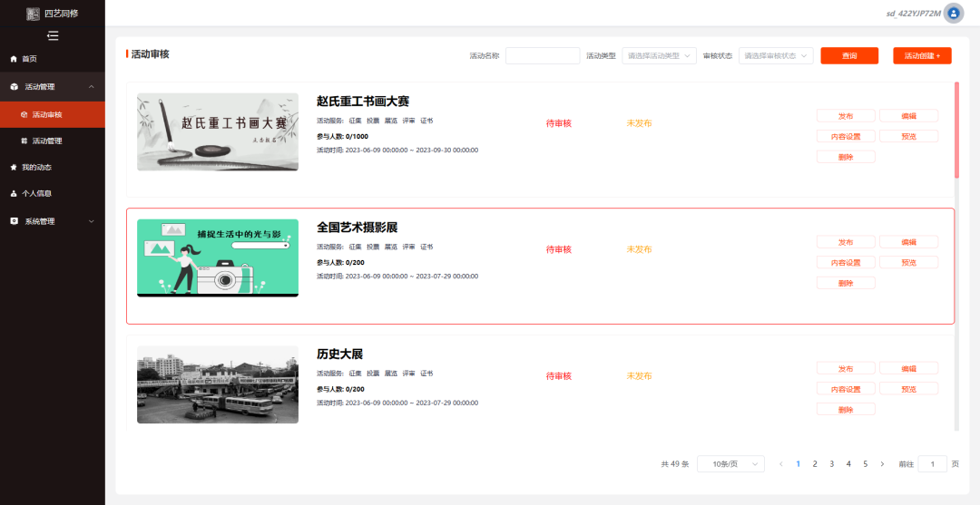Click 删除 for 赵氏重工书画大赛
The image size is (980, 505).
pos(846,157)
